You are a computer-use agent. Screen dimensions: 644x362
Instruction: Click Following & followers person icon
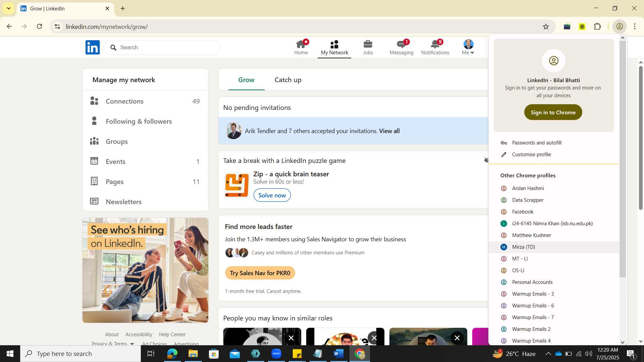[x=94, y=121]
